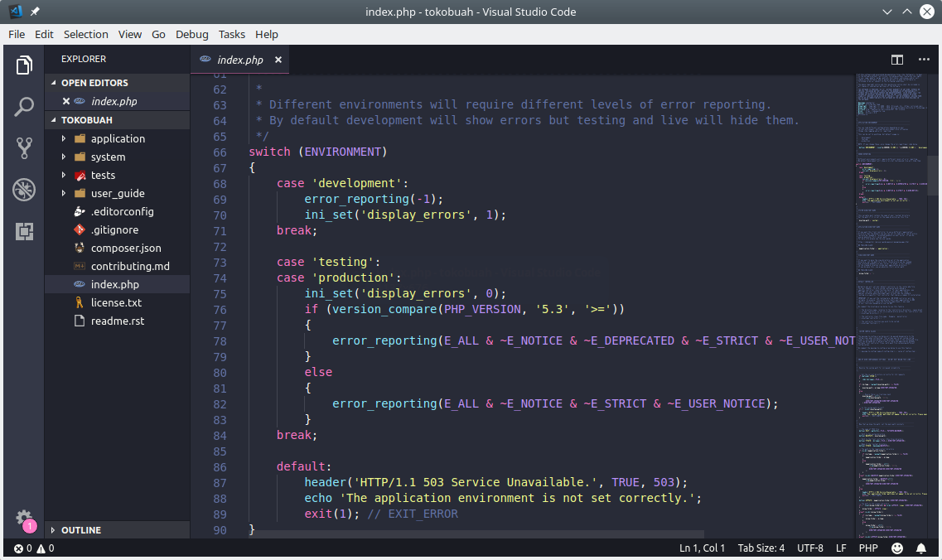Open the Selection menu

86,34
